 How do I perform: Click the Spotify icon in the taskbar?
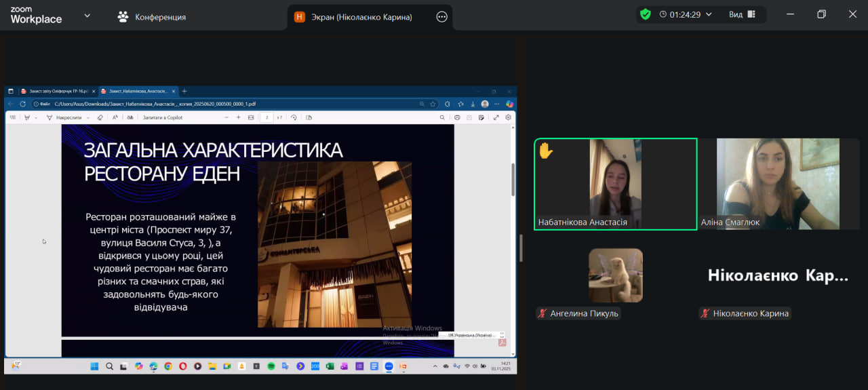click(271, 366)
